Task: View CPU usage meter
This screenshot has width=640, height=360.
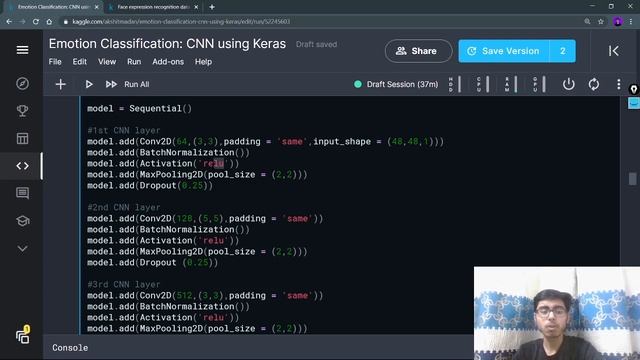Action: (483, 84)
